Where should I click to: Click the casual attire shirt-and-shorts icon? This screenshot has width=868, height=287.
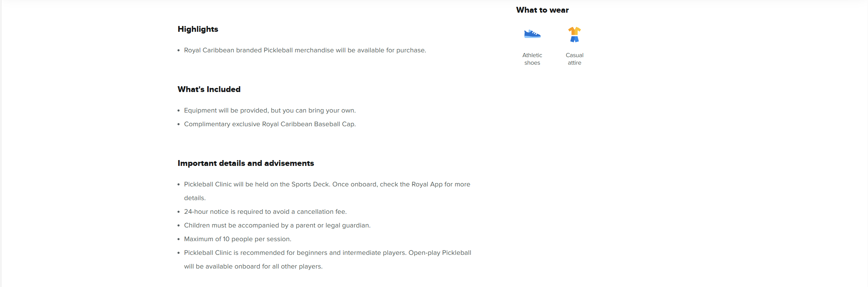point(575,34)
